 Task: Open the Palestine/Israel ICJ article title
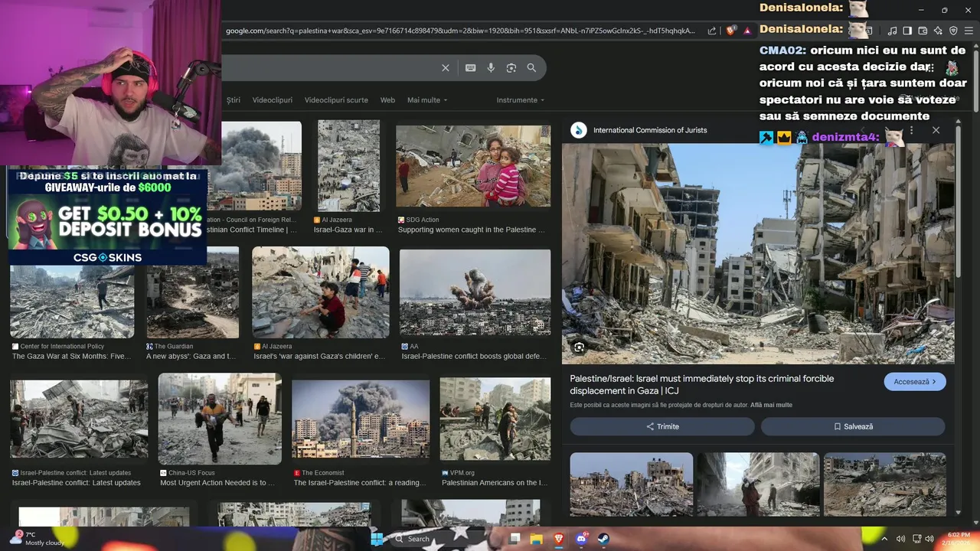pyautogui.click(x=702, y=385)
